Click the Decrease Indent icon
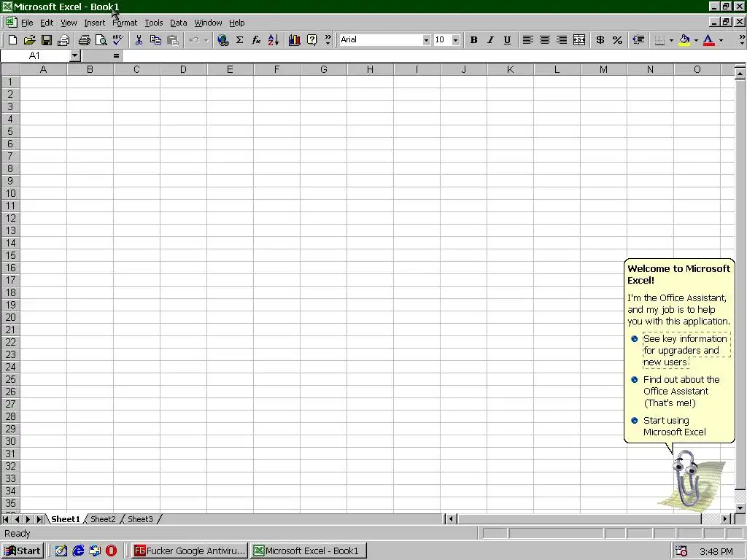This screenshot has width=747, height=560. pos(638,40)
